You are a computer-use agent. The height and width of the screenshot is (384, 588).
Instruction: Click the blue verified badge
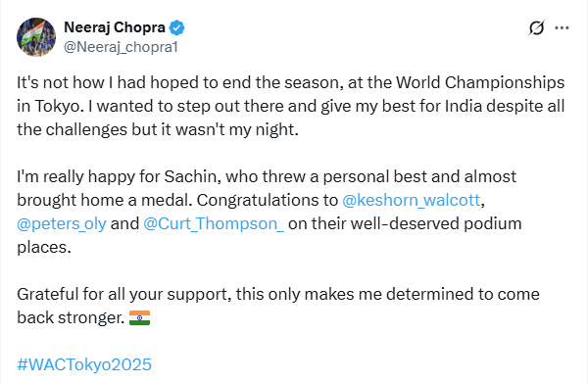[x=176, y=27]
